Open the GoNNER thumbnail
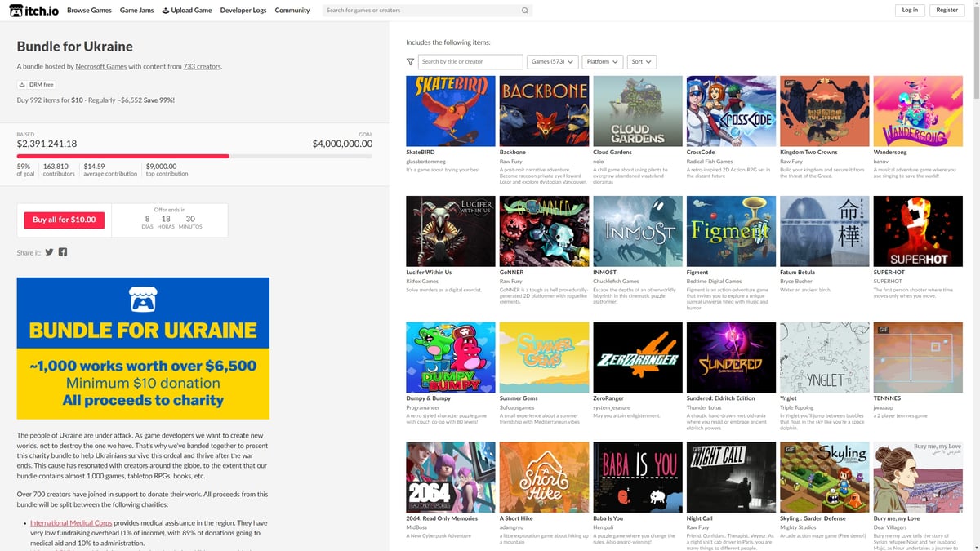Image resolution: width=980 pixels, height=551 pixels. (544, 231)
